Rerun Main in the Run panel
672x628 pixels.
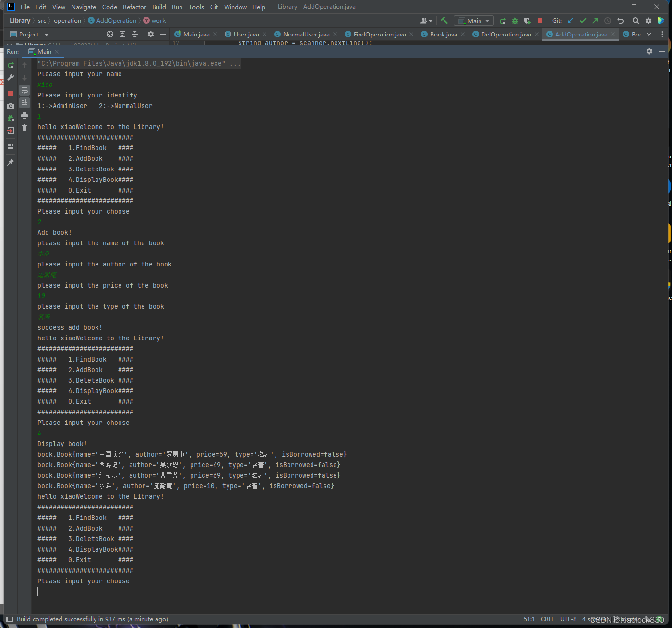11,65
